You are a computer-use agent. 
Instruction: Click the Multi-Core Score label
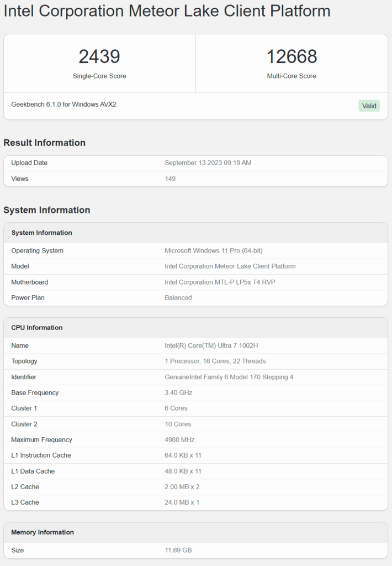click(292, 76)
